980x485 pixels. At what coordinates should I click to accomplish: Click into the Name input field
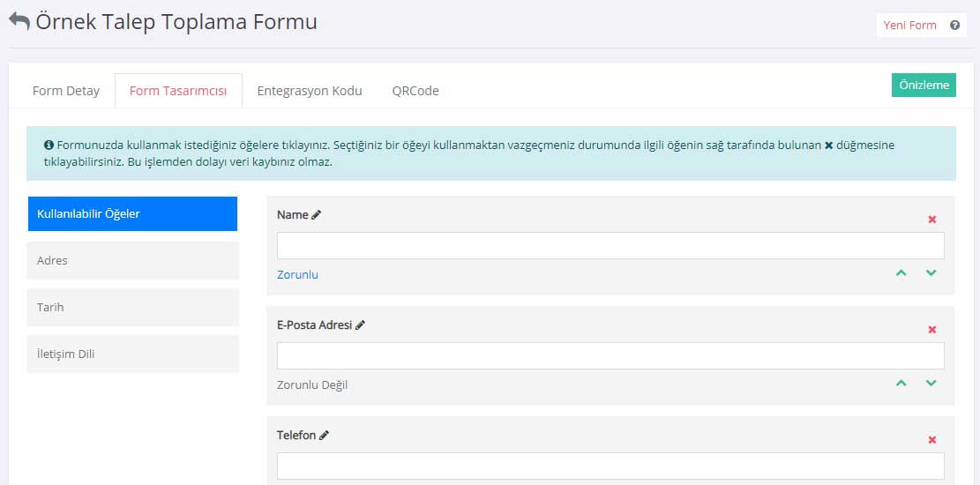[x=610, y=246]
